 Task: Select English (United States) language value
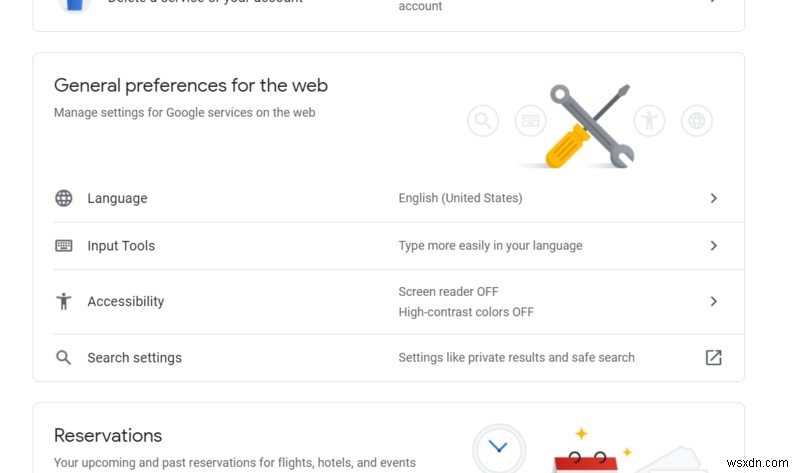click(x=460, y=198)
